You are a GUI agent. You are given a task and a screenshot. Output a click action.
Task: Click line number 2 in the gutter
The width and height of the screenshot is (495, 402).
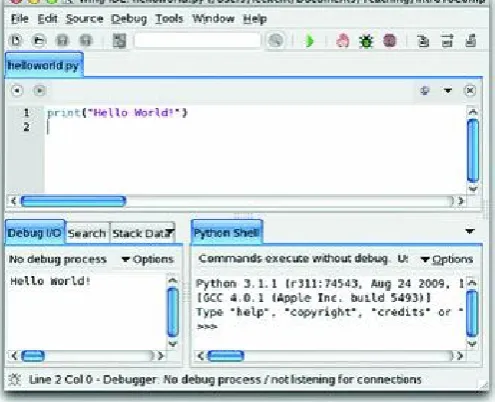tap(26, 127)
